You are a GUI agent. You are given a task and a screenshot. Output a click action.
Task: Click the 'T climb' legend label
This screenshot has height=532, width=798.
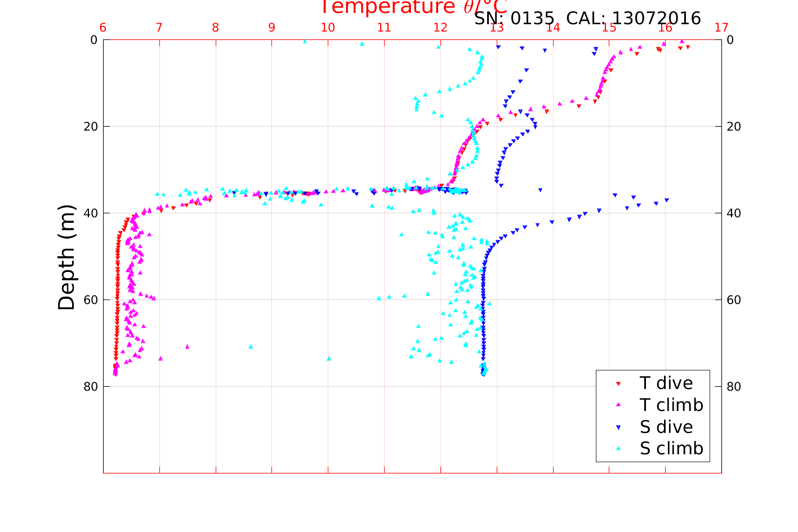click(x=671, y=405)
